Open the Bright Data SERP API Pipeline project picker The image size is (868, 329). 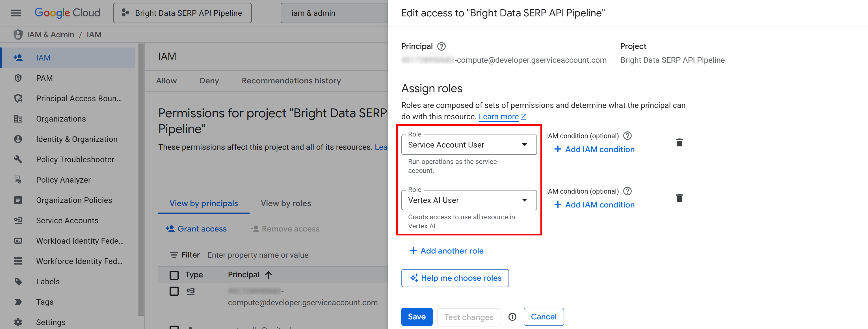coord(182,13)
